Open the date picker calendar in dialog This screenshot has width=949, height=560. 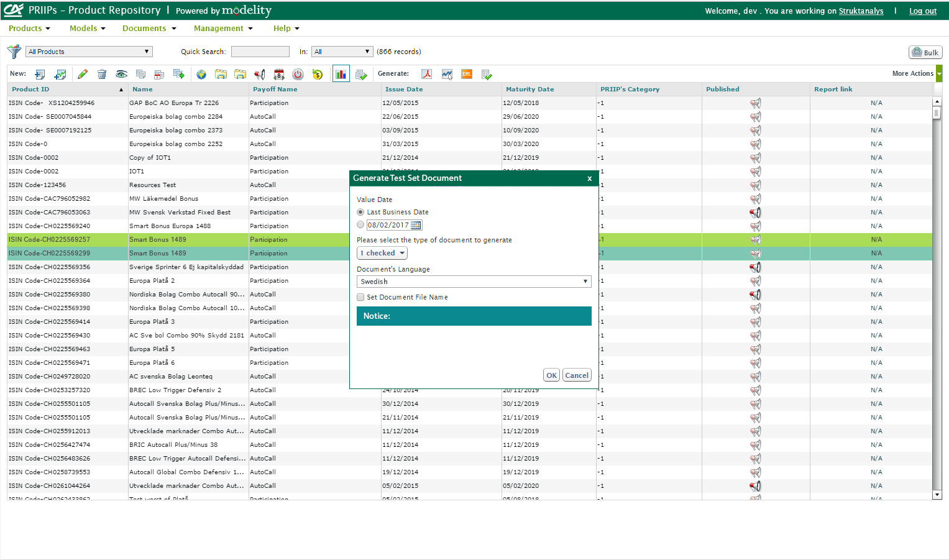[416, 225]
